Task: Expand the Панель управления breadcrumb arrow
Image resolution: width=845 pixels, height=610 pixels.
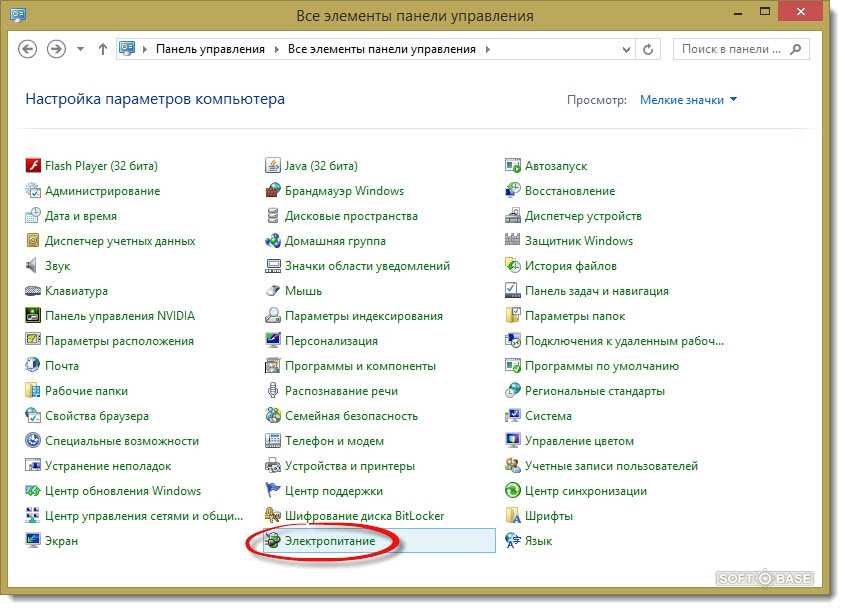Action: [276, 50]
